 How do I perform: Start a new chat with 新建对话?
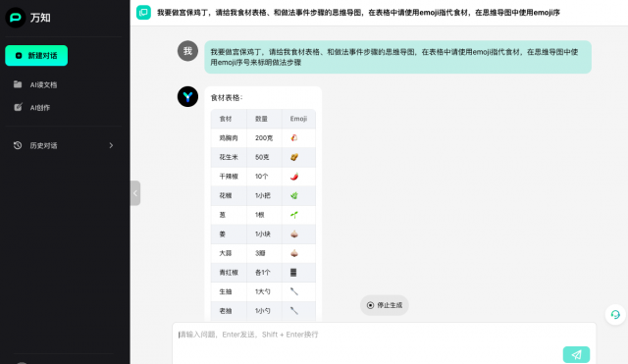(x=36, y=55)
